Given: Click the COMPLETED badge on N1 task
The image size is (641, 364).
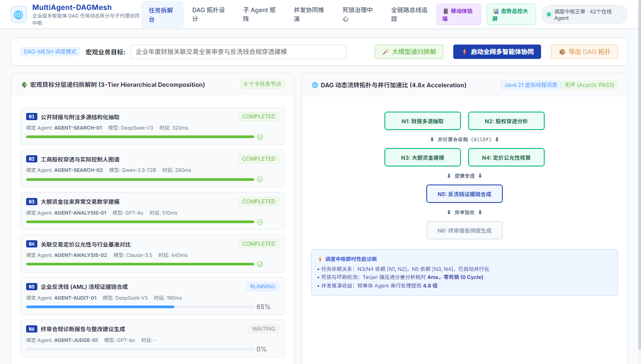Looking at the screenshot, I should point(259,117).
